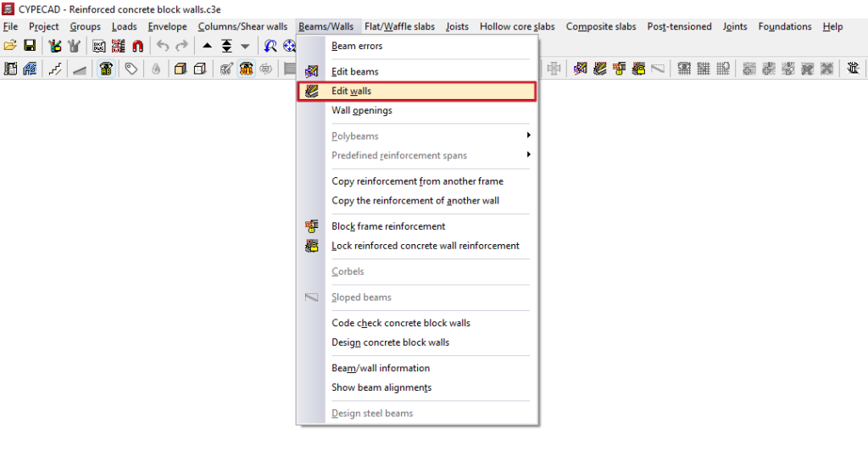Image resolution: width=868 pixels, height=456 pixels.
Task: Open the Columns/Shear walls menu
Action: (242, 26)
